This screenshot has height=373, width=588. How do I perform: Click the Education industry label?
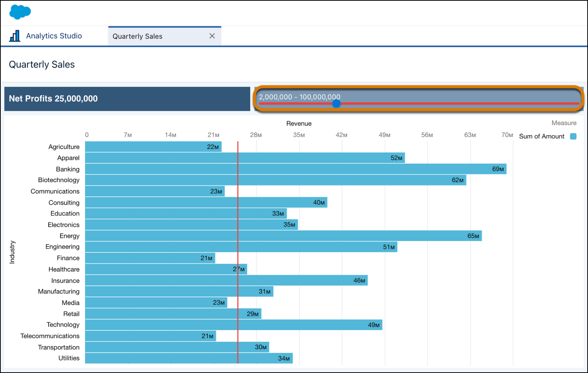click(65, 213)
